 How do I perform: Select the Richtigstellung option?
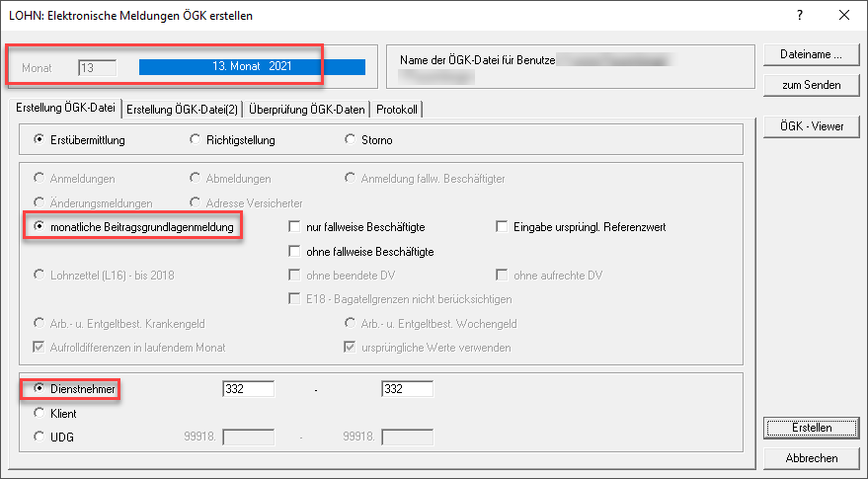pos(195,140)
